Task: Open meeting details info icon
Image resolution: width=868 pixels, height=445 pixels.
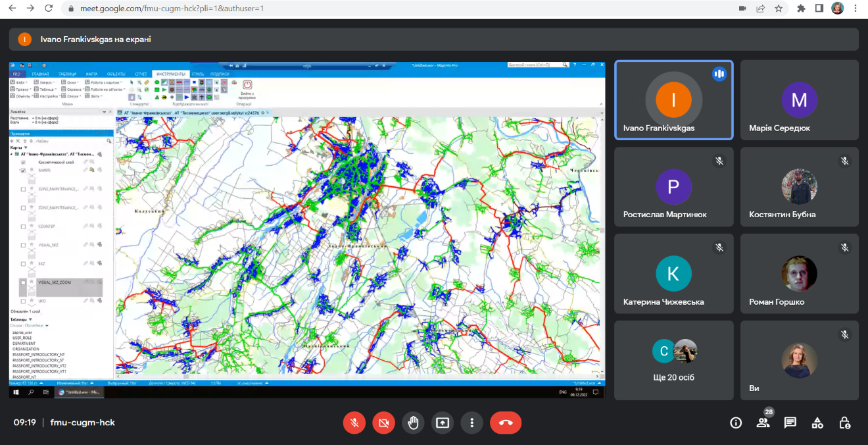Action: [736, 423]
